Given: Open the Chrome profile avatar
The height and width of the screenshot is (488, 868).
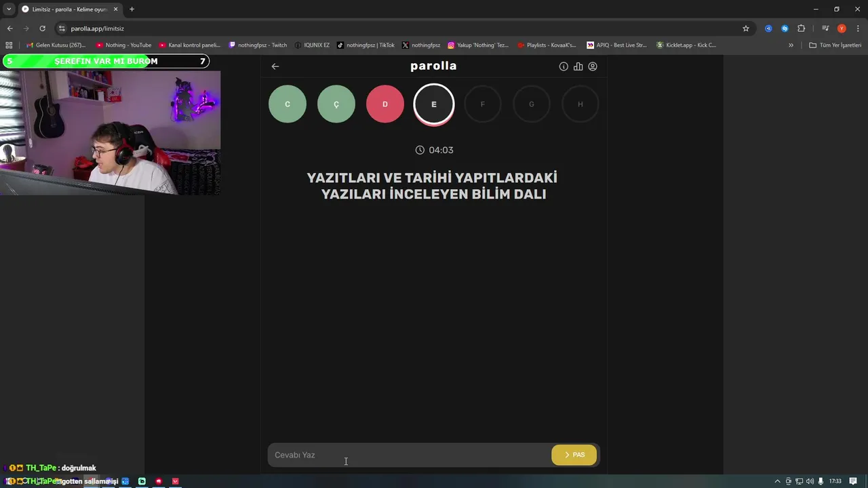Looking at the screenshot, I should (842, 28).
